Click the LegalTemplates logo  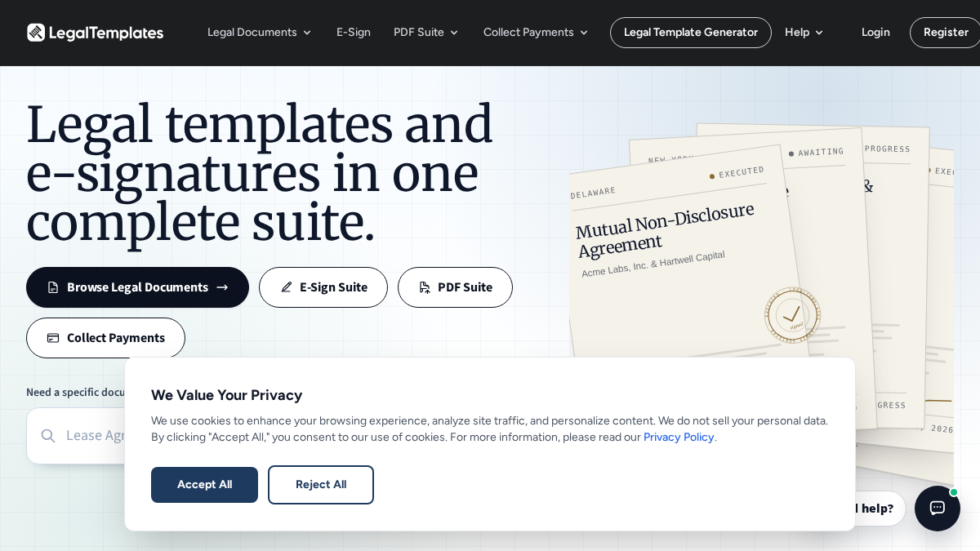coord(95,33)
